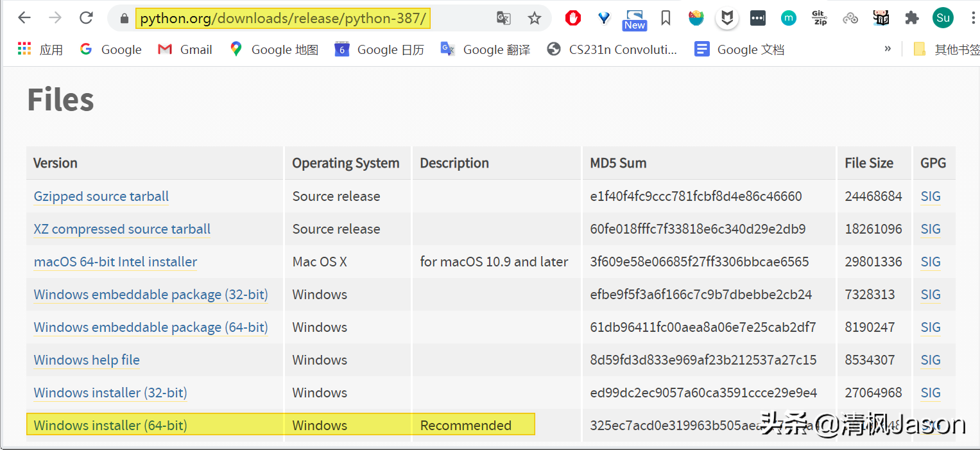The image size is (980, 450).
Task: Click the GitZip extension icon
Action: point(820,18)
